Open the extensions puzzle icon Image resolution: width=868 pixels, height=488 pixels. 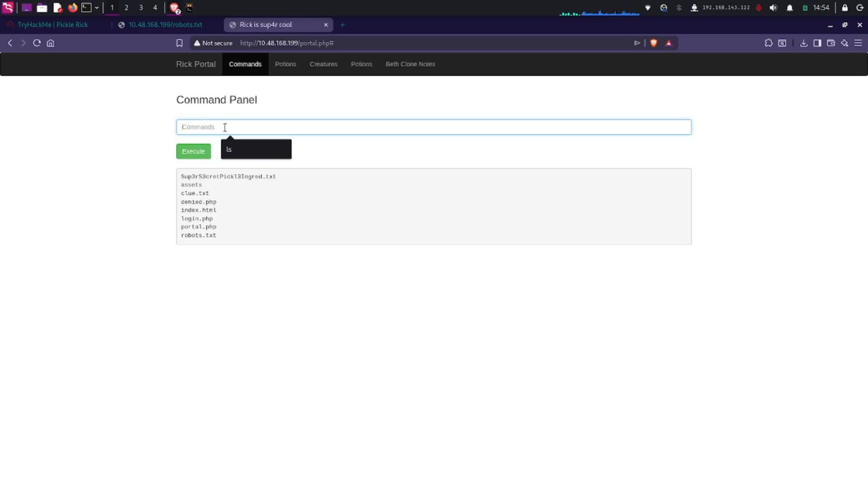coord(769,43)
